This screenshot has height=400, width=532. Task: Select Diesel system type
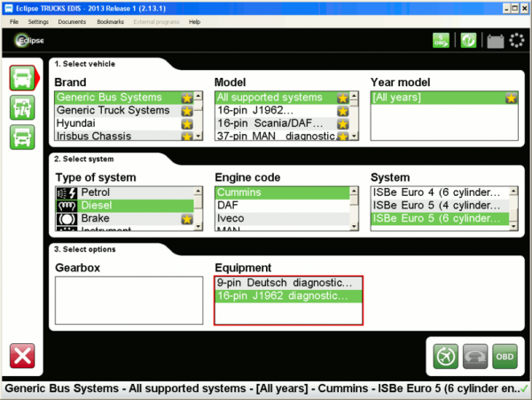124,206
